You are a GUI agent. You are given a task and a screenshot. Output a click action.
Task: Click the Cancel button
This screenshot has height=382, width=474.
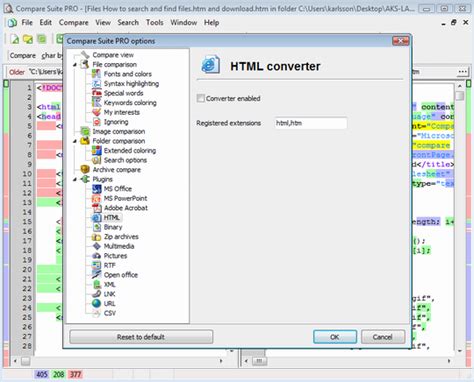coord(383,337)
